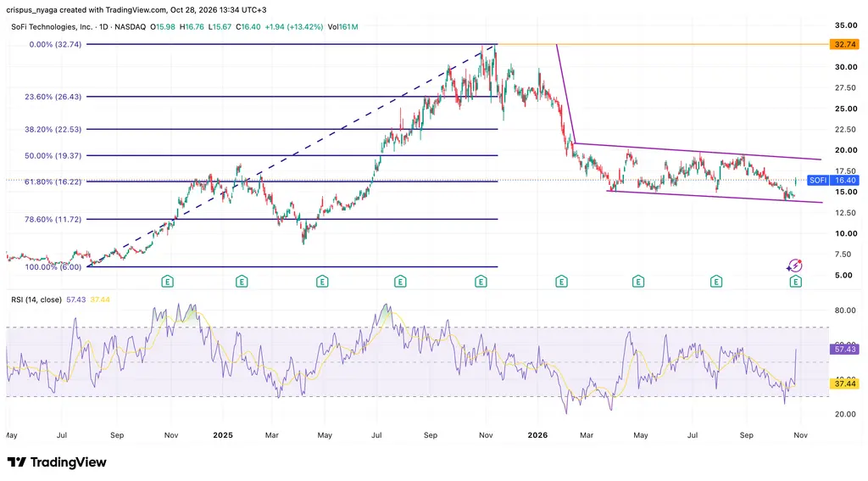Click the "30.00" price axis label

pos(846,67)
